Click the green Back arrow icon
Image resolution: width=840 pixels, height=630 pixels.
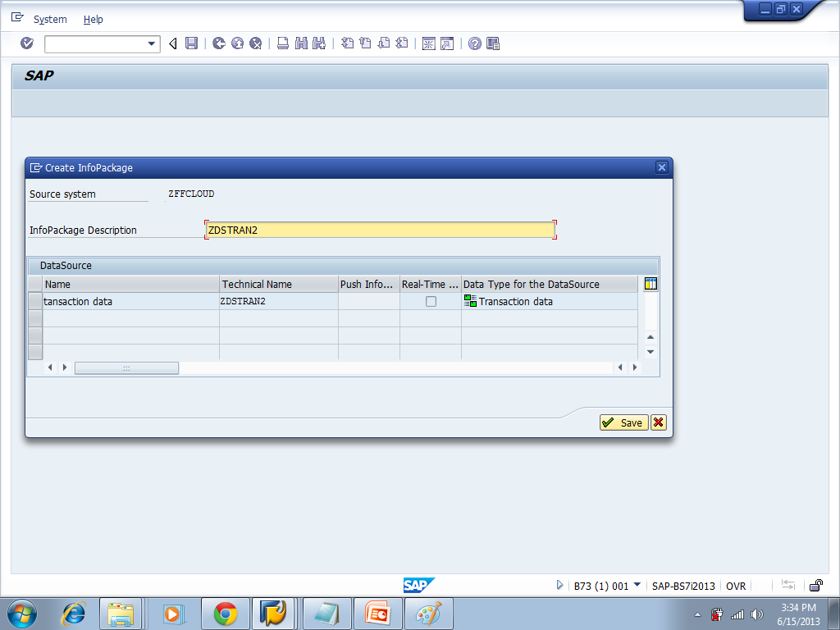coord(218,43)
